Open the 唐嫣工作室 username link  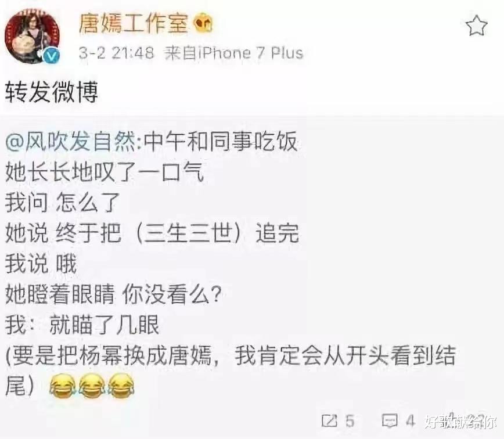133,23
